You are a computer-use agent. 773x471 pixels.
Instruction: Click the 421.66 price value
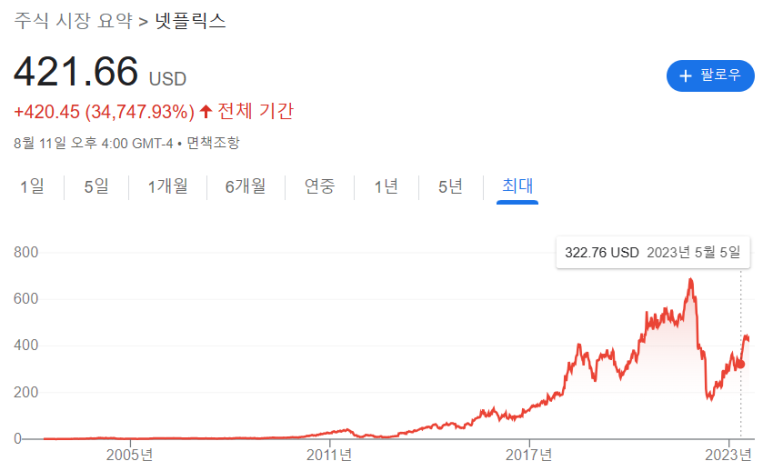76,72
